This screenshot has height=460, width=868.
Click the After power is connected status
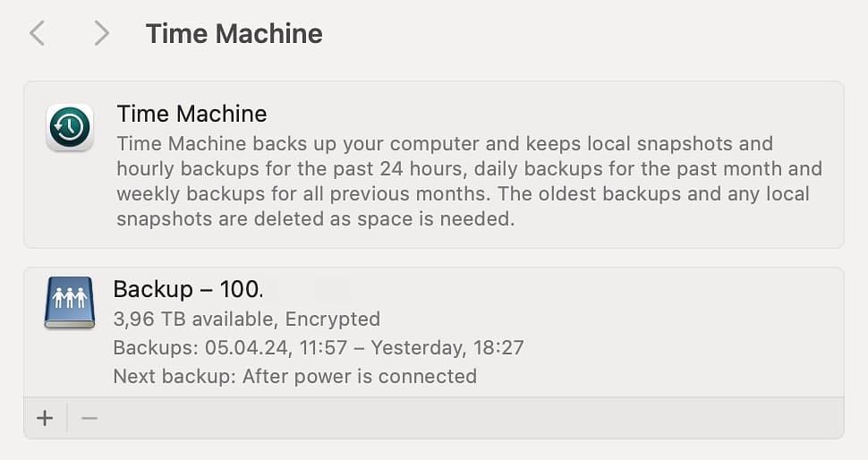point(359,376)
